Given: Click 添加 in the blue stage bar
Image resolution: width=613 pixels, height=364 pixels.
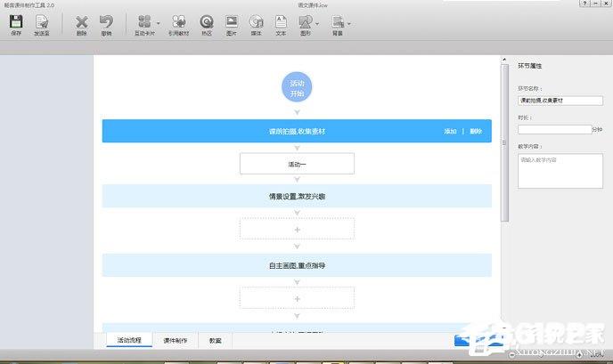Looking at the screenshot, I should (450, 131).
